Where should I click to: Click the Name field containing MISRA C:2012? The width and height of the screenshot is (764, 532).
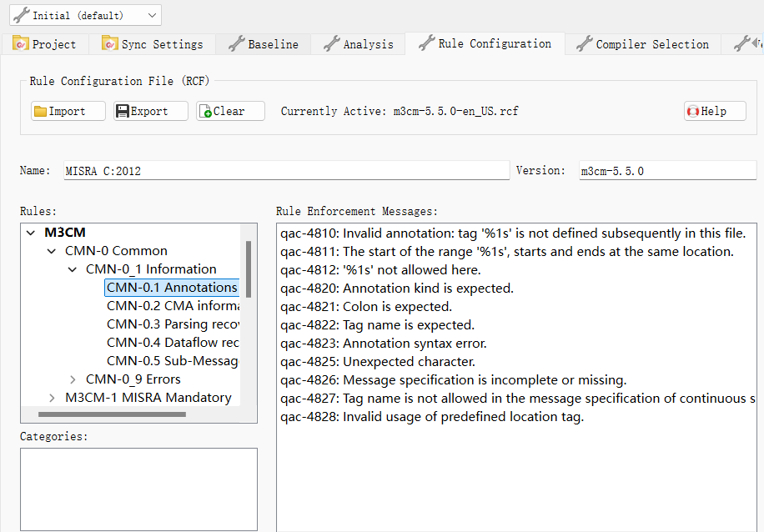[286, 171]
